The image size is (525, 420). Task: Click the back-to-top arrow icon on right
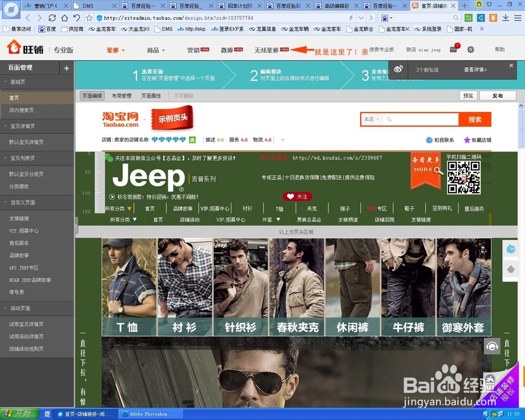tap(511, 269)
